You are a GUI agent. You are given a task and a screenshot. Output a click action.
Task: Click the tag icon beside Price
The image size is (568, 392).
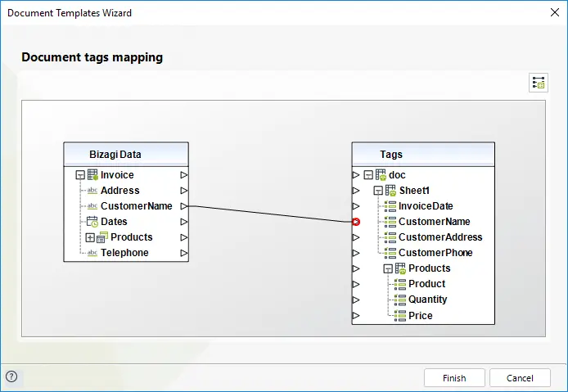coord(400,316)
